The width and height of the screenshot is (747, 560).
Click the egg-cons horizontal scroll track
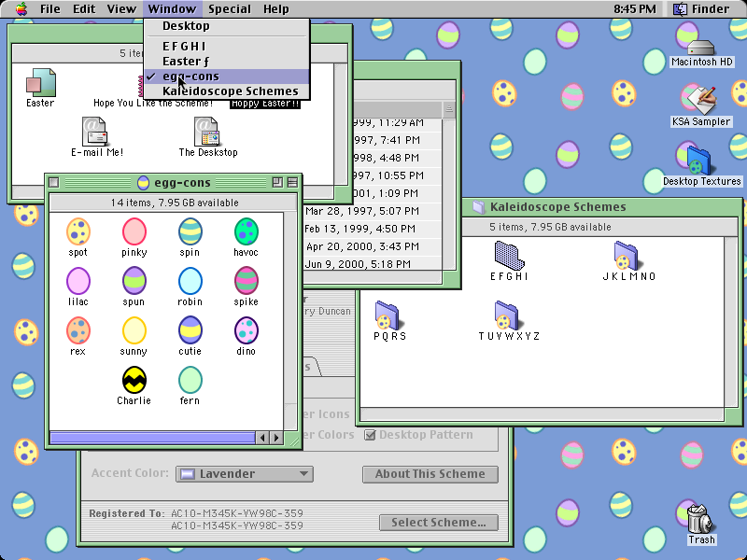[152, 438]
